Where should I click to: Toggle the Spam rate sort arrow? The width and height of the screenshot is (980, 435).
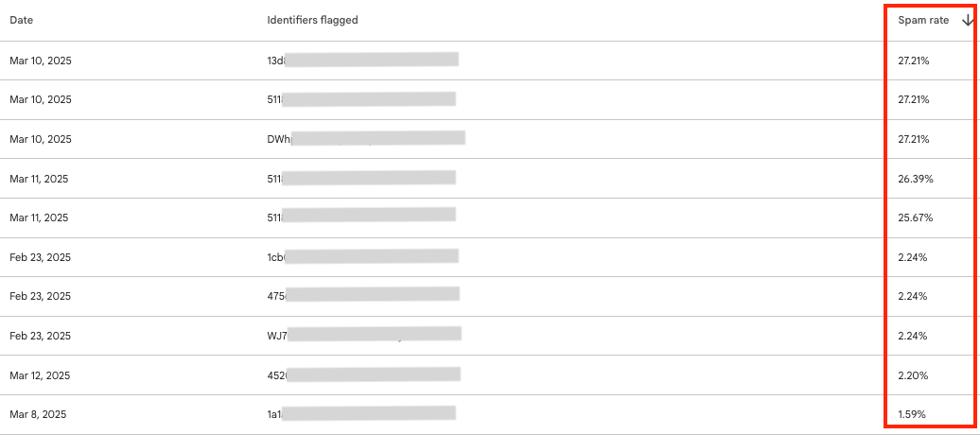coord(968,21)
